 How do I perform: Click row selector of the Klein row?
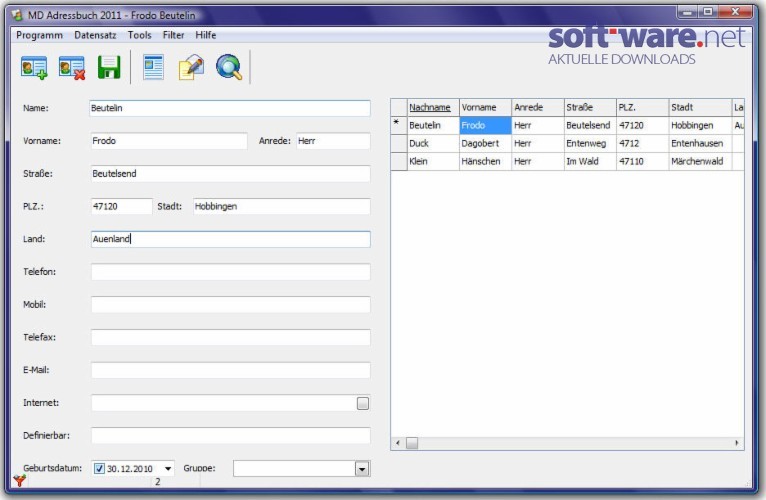point(399,162)
